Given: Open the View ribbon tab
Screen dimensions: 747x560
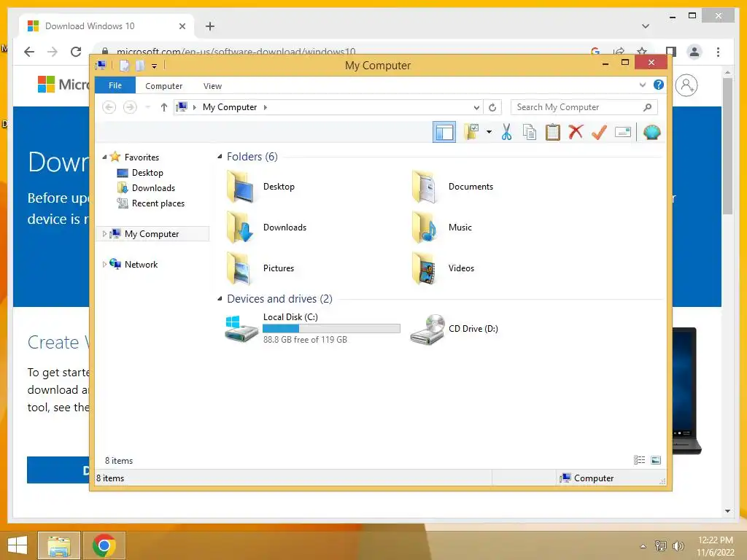Looking at the screenshot, I should point(212,86).
